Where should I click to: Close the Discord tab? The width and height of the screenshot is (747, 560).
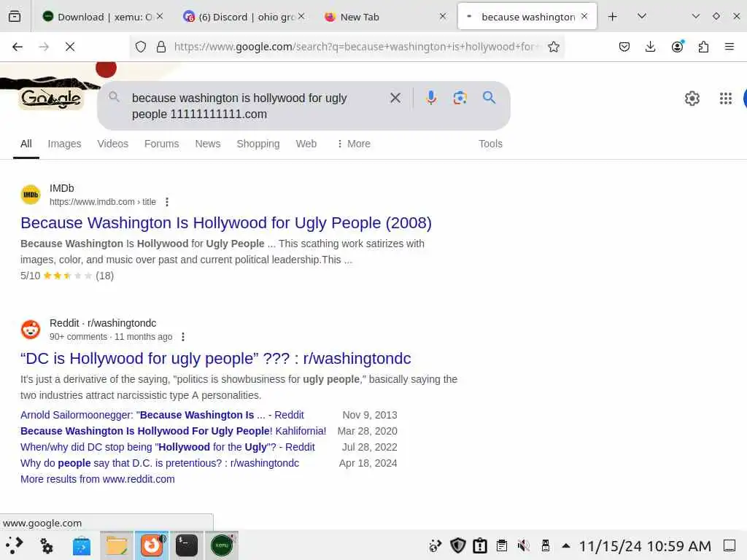point(301,16)
